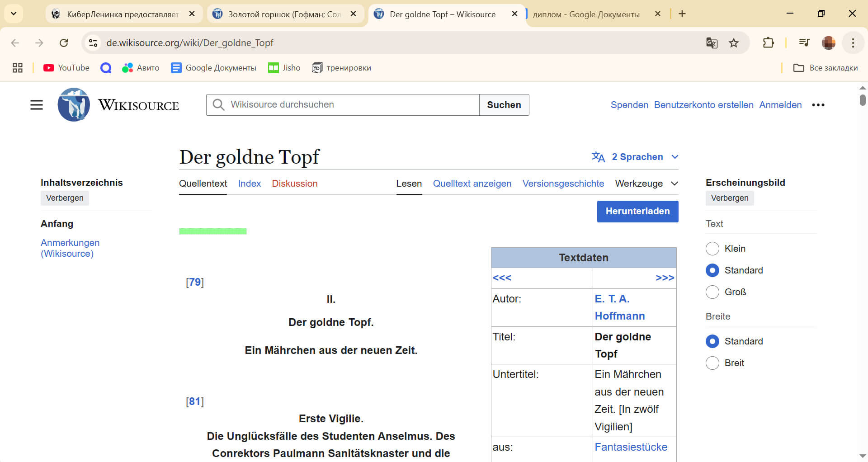The image size is (868, 462).
Task: Select Groß text size
Action: pyautogui.click(x=712, y=292)
